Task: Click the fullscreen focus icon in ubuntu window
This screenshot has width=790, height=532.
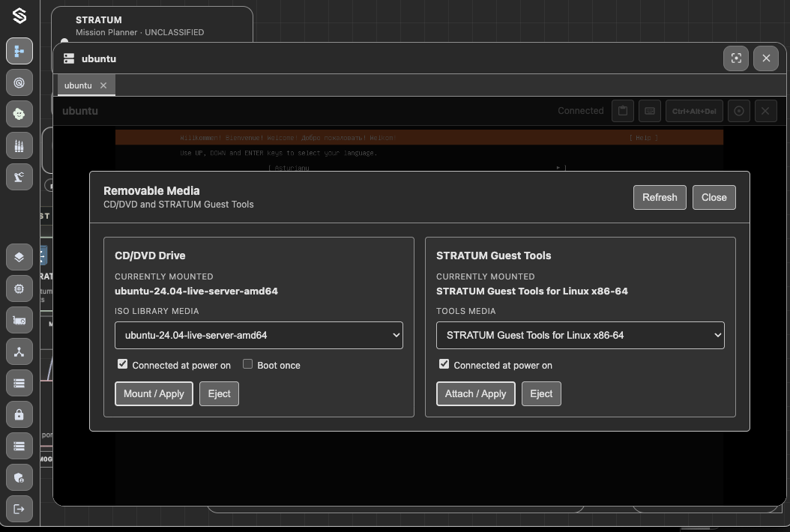Action: pyautogui.click(x=736, y=58)
